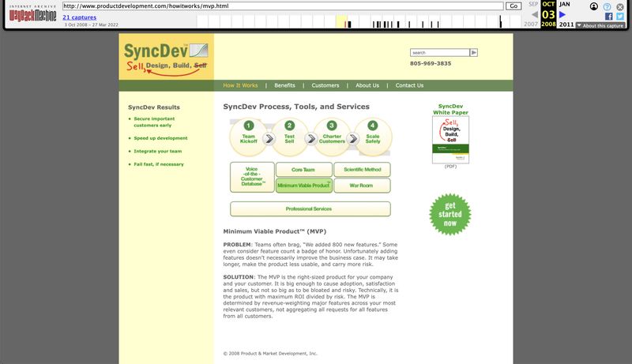Click the JAN next month label
The height and width of the screenshot is (364, 632).
[564, 4]
